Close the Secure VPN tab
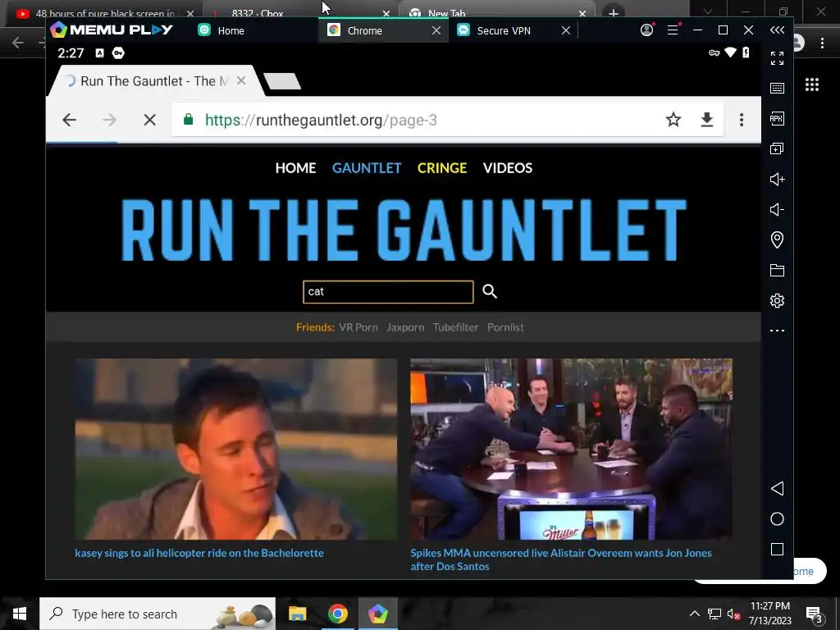Viewport: 840px width, 630px height. point(566,30)
